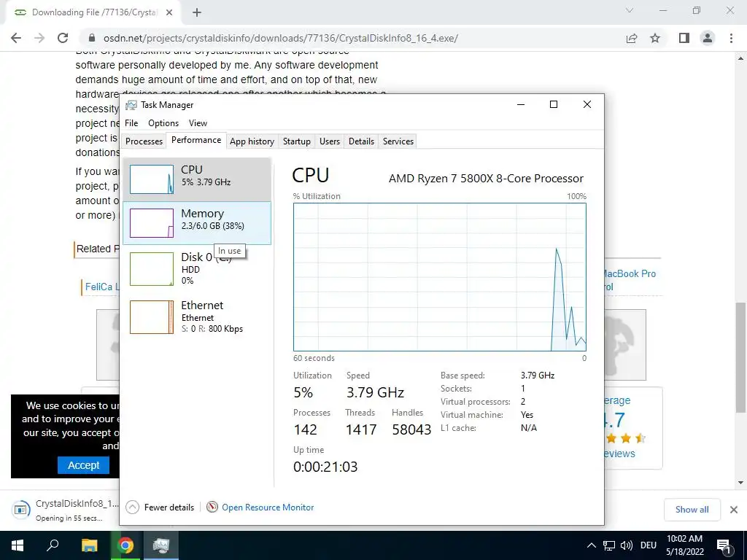Click the osdn.net URL address field

(281, 38)
